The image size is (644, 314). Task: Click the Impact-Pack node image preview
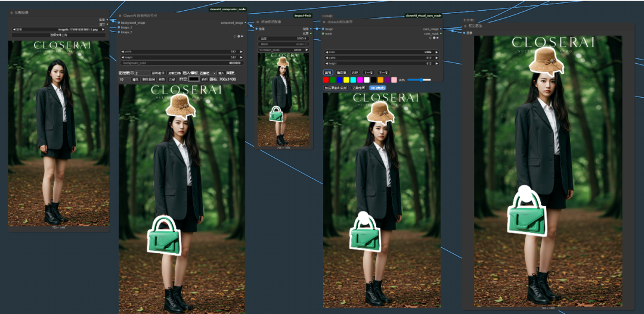283,100
